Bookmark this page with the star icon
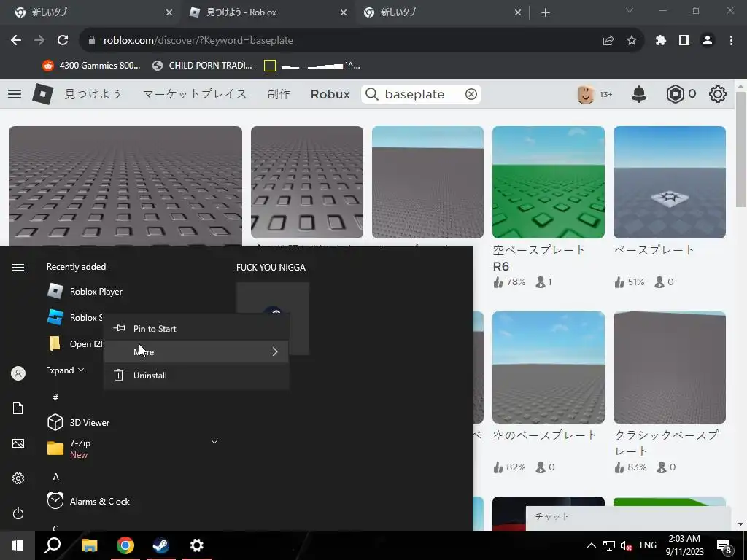 [x=632, y=41]
